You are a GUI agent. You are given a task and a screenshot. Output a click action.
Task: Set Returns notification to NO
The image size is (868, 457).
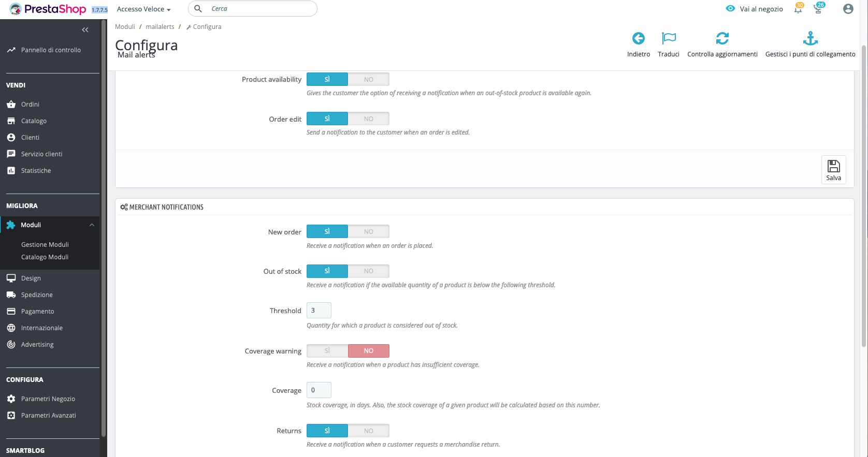[x=368, y=431]
